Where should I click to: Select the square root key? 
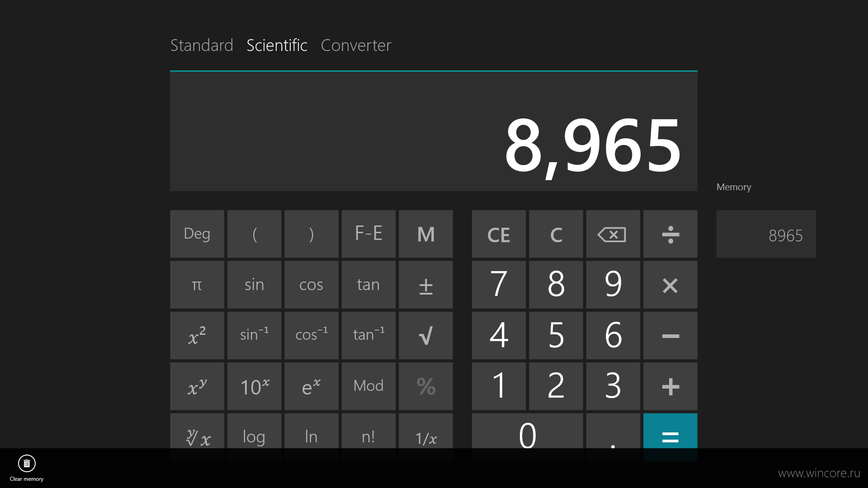[425, 335]
